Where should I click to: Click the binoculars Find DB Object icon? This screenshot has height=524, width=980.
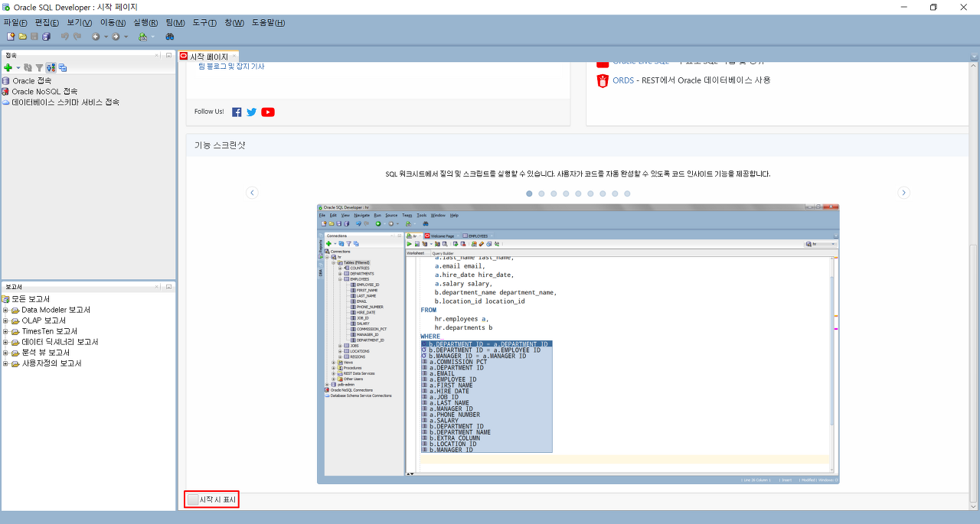click(170, 37)
